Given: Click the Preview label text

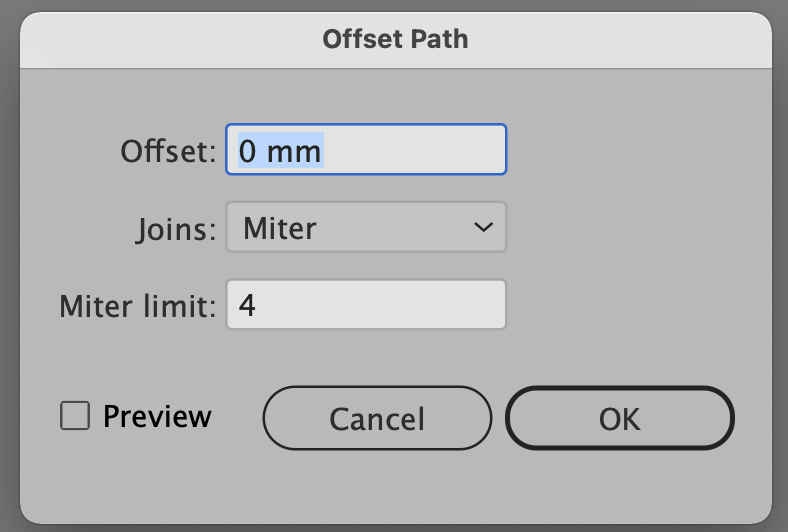Looking at the screenshot, I should coord(157,416).
